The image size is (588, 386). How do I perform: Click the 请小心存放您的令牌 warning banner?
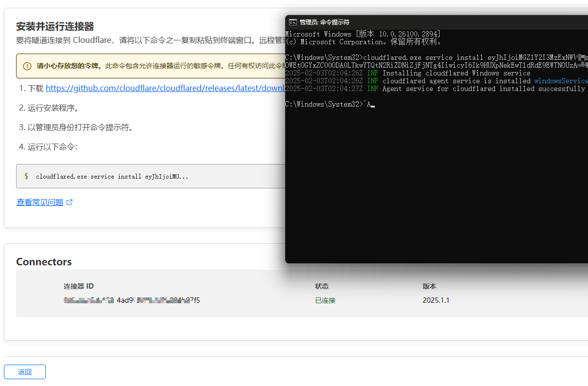[x=146, y=65]
